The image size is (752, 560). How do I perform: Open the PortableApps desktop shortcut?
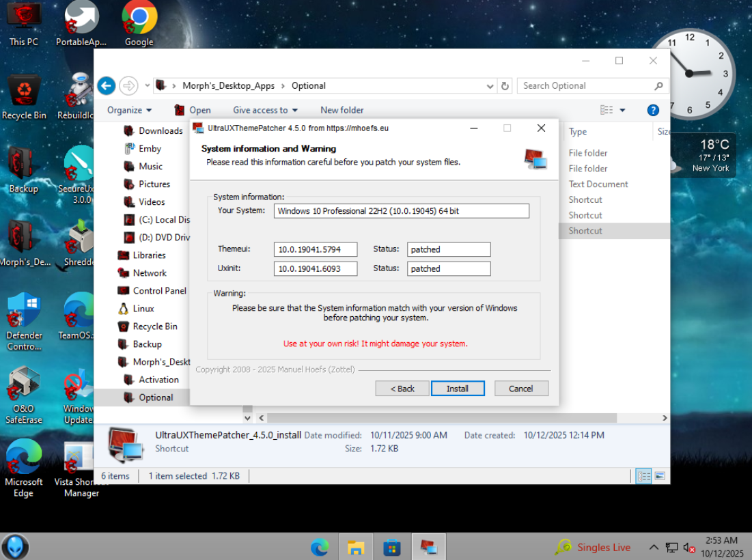point(81,24)
